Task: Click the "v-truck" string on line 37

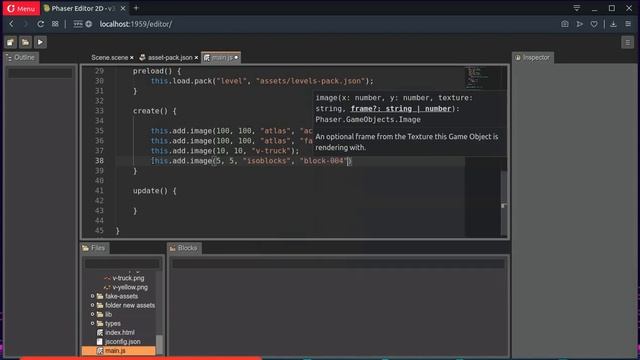Action: 271,151
